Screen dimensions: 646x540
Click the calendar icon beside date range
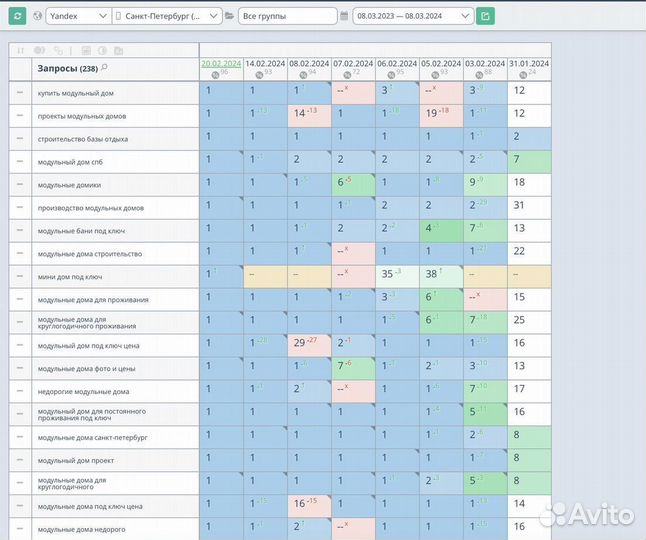[344, 16]
